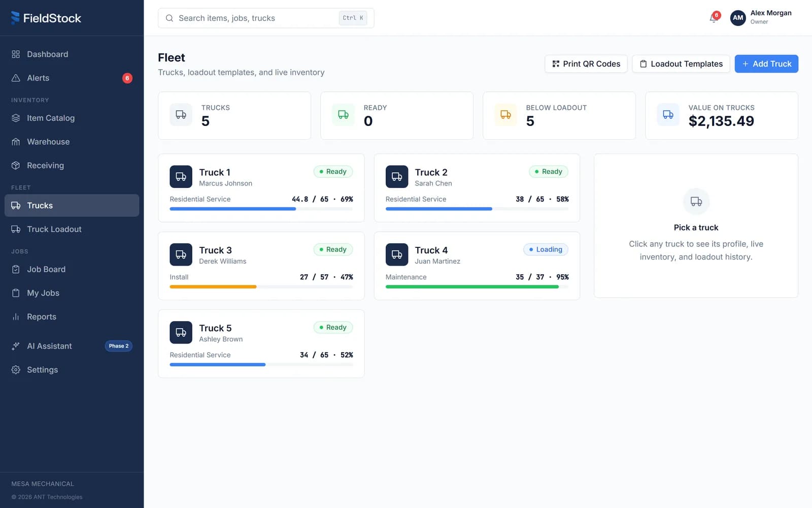Select the Trucks sidebar item

tap(72, 205)
